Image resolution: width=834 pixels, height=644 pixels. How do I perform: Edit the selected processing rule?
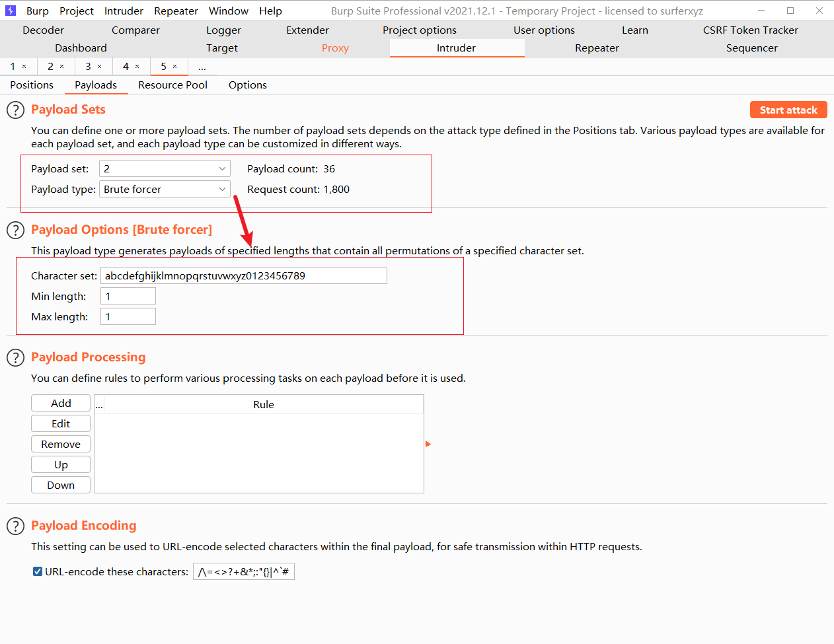click(61, 424)
